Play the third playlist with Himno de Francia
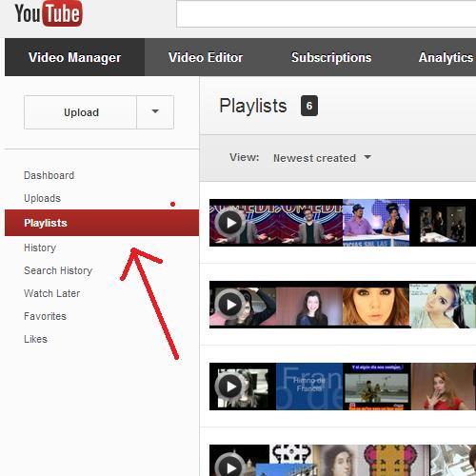The height and width of the screenshot is (476, 476). click(x=231, y=387)
